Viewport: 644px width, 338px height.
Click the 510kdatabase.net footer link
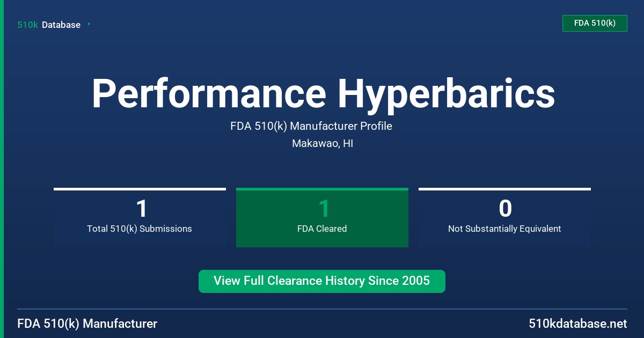pos(577,324)
